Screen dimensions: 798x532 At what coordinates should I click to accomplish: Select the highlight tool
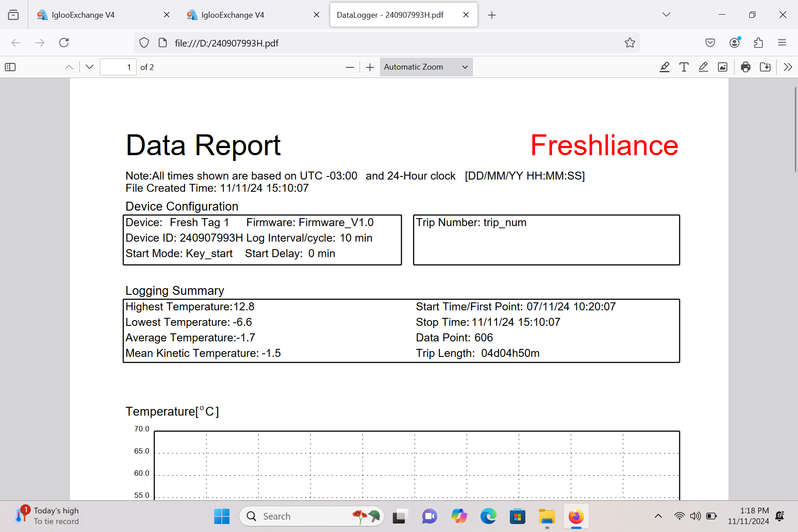[x=665, y=67]
